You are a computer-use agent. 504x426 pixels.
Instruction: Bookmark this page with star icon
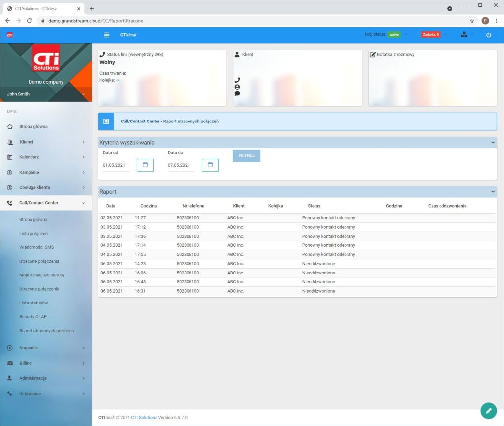tap(472, 21)
